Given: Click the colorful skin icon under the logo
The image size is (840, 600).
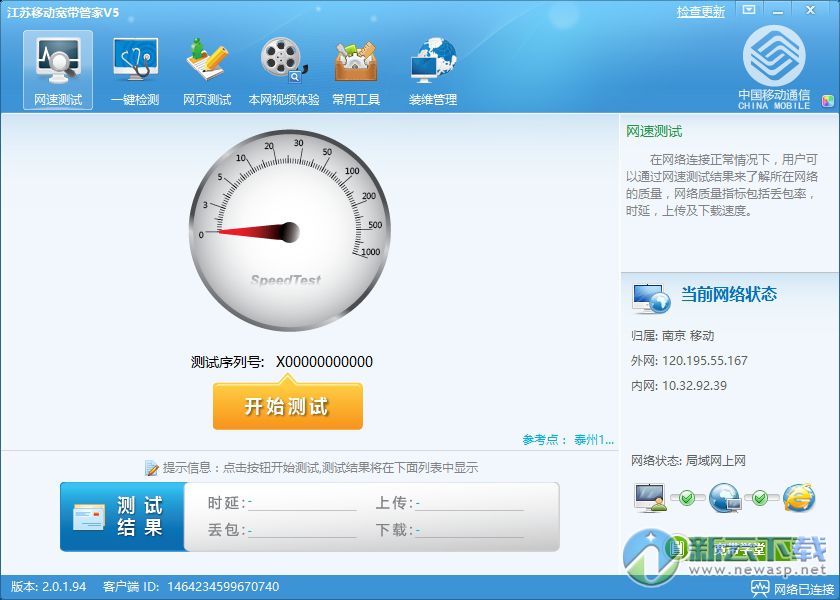Looking at the screenshot, I should 828,101.
